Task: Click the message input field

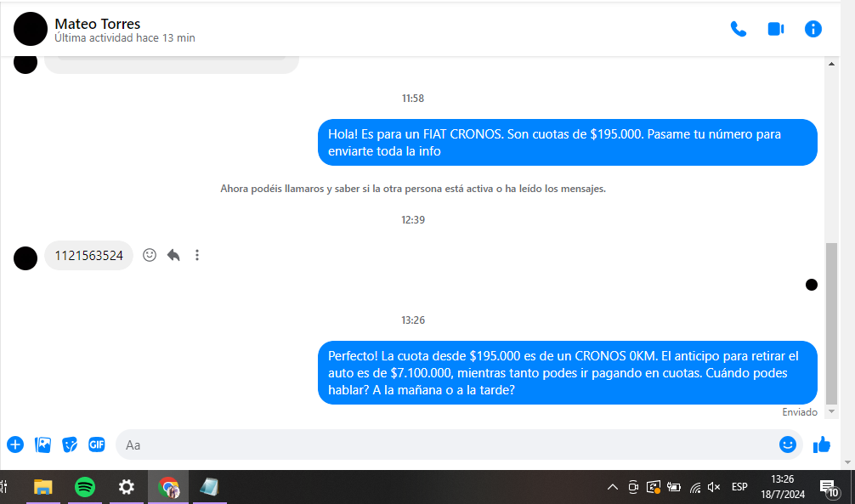Action: pyautogui.click(x=442, y=445)
